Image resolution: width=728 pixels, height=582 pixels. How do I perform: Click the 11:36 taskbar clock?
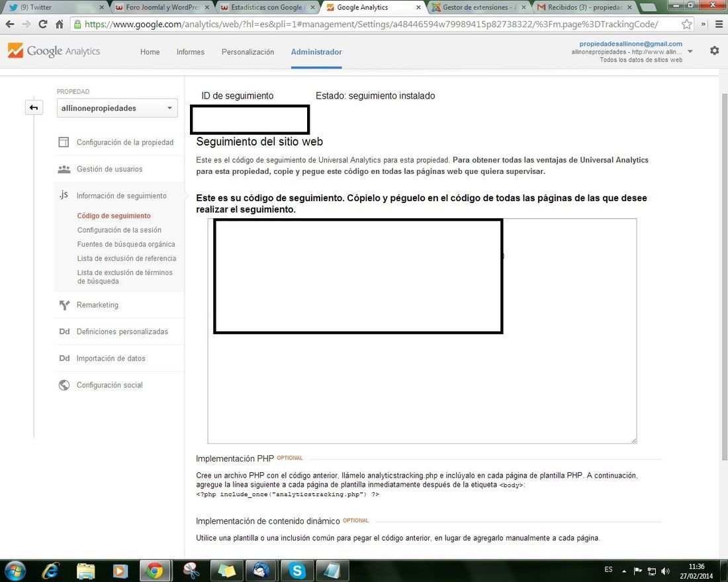pos(696,567)
